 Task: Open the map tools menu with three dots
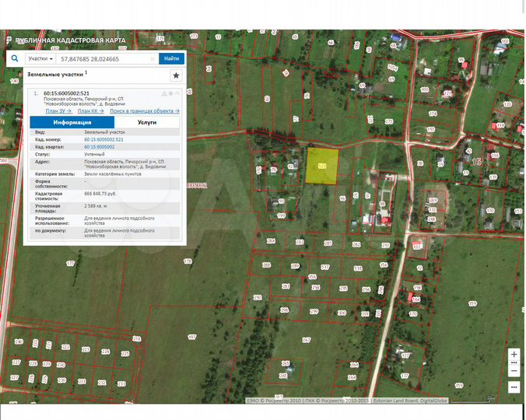coord(514,386)
